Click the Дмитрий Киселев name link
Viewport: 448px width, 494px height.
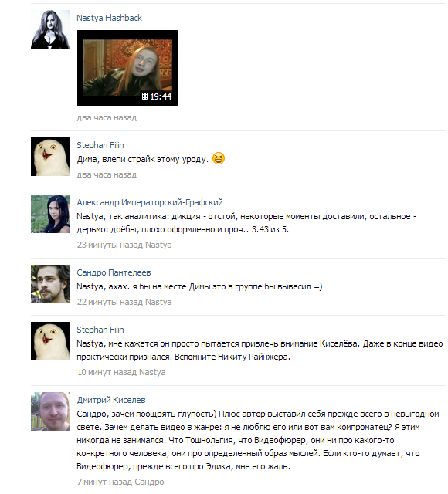111,400
